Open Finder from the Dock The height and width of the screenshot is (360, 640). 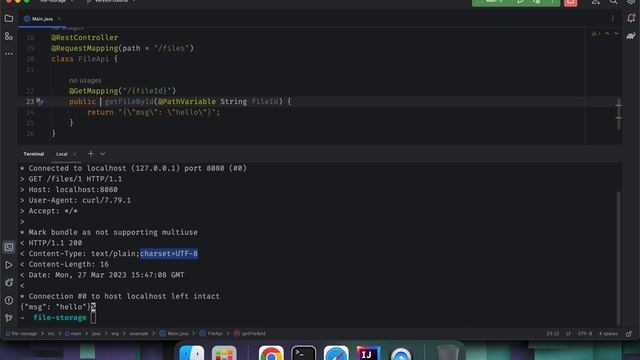click(x=191, y=353)
